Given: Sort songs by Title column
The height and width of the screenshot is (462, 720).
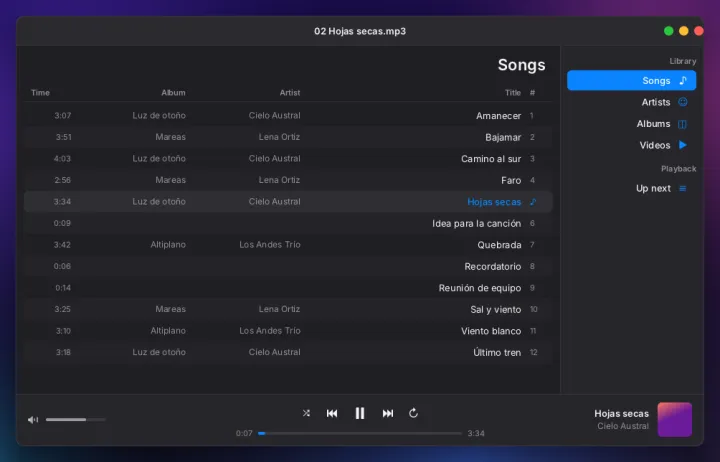Looking at the screenshot, I should [x=512, y=93].
